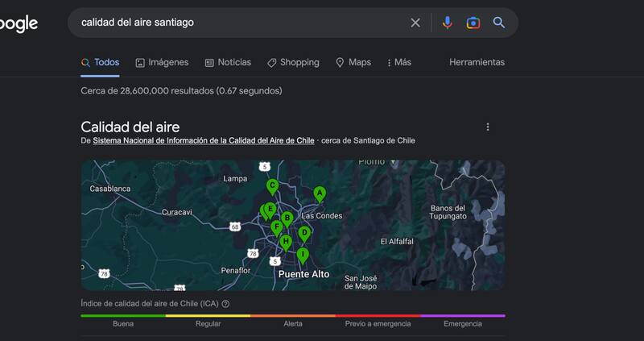Clear the search box with the X icon
The width and height of the screenshot is (644, 341).
415,23
